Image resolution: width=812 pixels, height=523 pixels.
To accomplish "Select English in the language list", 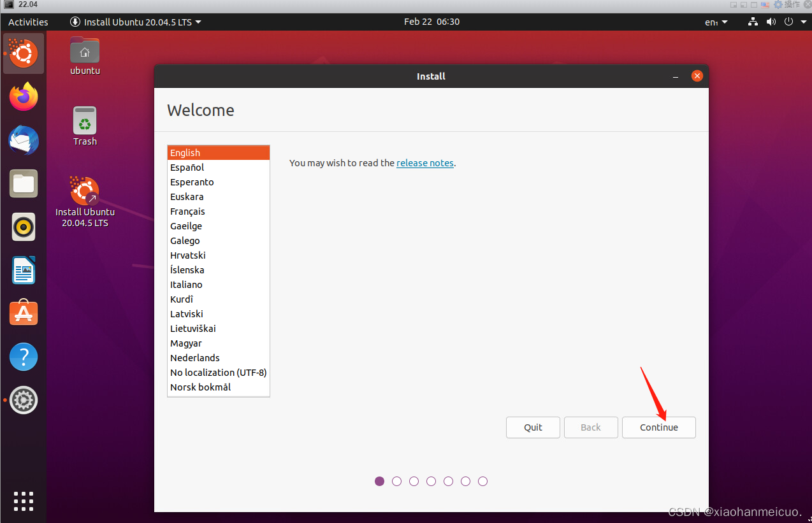I will pos(219,153).
